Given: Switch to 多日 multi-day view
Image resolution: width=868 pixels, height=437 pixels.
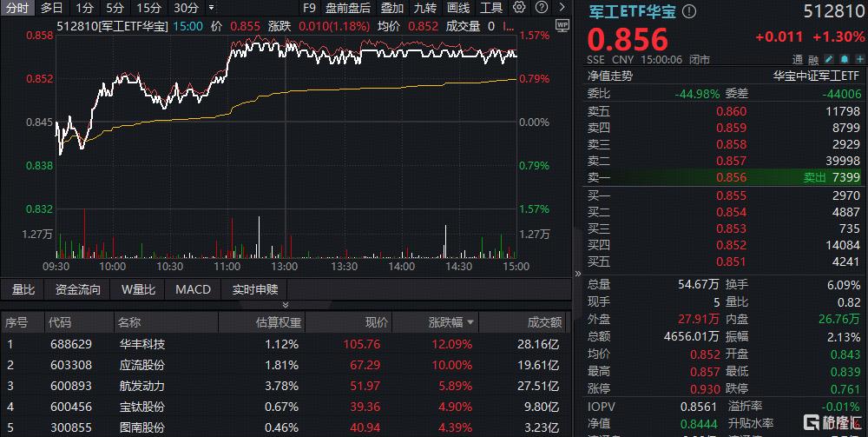Looking at the screenshot, I should [51, 8].
